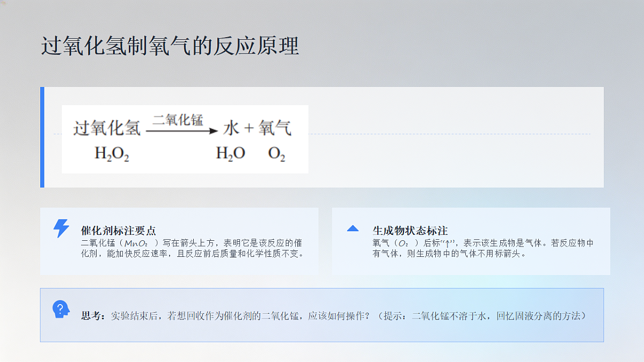The image size is (644, 362).
Task: Click the paragraph beginning 氧气（O₂）后标
Action: click(483, 248)
